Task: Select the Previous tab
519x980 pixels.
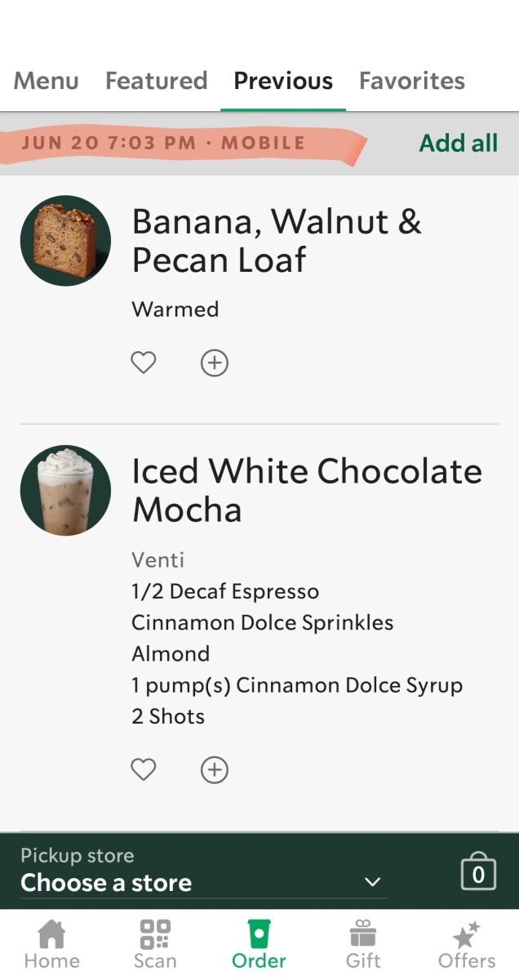Action: pos(283,81)
